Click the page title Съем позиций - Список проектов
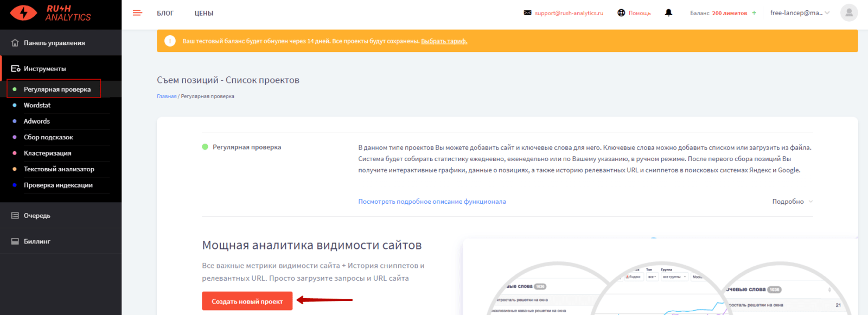The image size is (868, 315). 228,80
